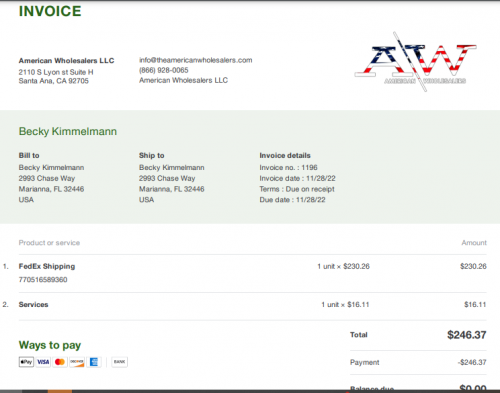This screenshot has width=500, height=393.
Task: Click the Bill to label
Action: click(x=29, y=155)
